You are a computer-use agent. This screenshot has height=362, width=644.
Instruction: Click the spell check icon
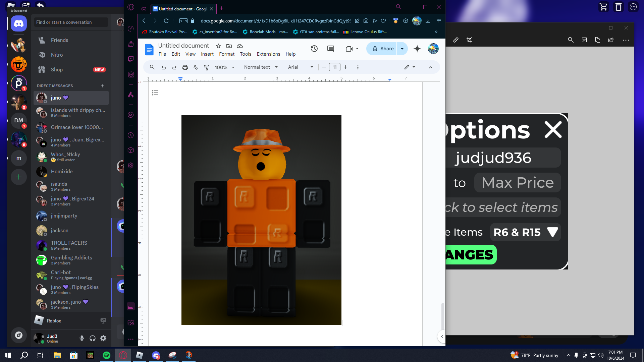pyautogui.click(x=196, y=67)
